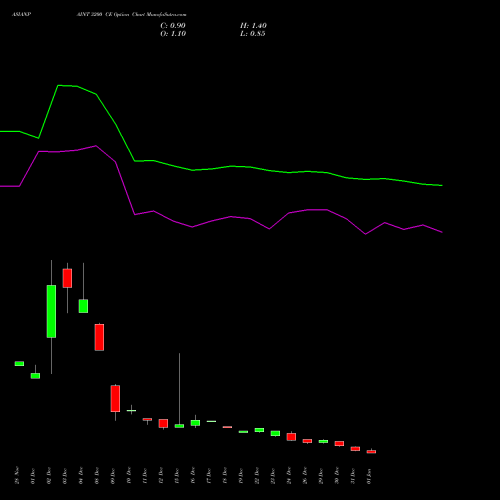This screenshot has width=500, height=500.
Task: Click the green candle above 04 Dec
Action: (x=83, y=306)
